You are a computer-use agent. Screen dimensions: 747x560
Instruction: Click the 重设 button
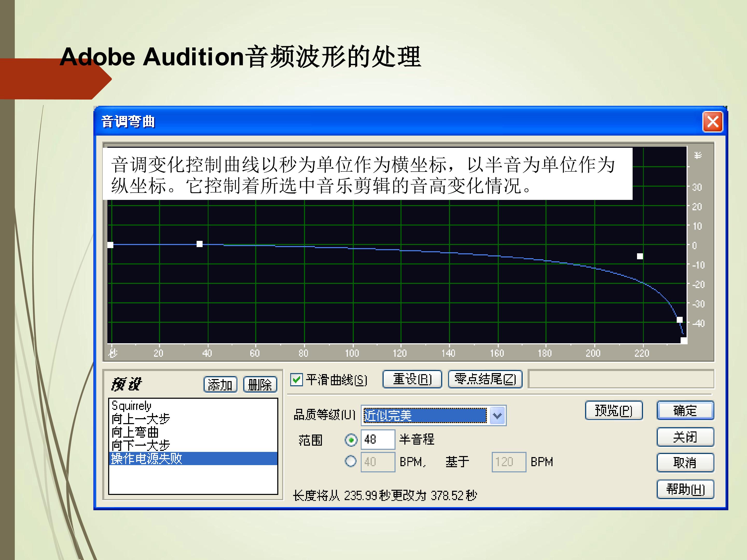[412, 379]
